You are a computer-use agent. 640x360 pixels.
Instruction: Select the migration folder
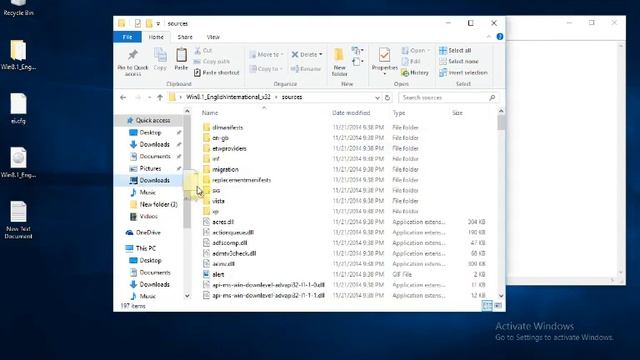coord(225,169)
